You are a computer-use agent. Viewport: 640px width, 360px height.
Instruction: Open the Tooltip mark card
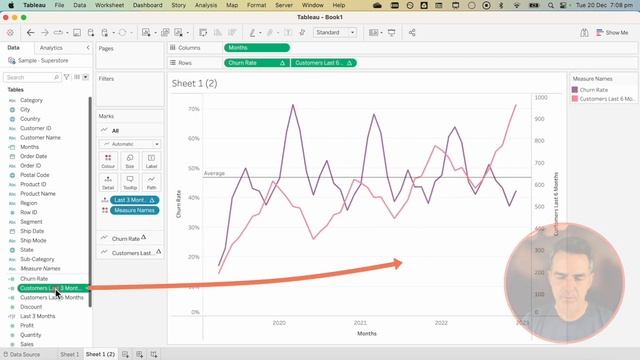click(130, 182)
